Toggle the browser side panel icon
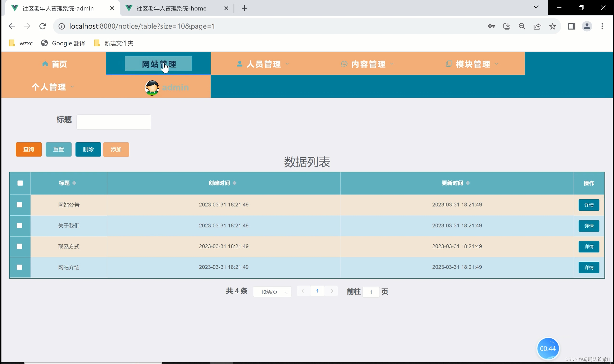Viewport: 614px width, 364px height. click(572, 26)
